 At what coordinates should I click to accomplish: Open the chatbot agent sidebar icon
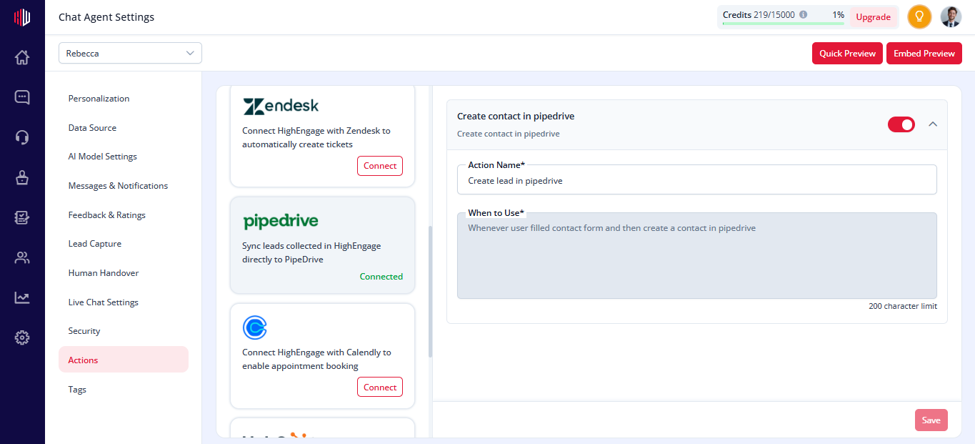(22, 178)
